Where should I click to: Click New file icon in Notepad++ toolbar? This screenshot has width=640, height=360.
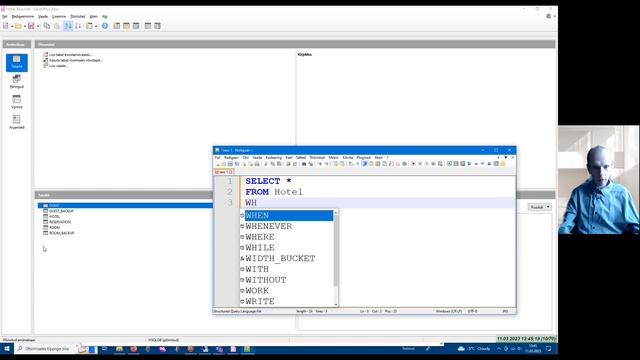[x=218, y=164]
